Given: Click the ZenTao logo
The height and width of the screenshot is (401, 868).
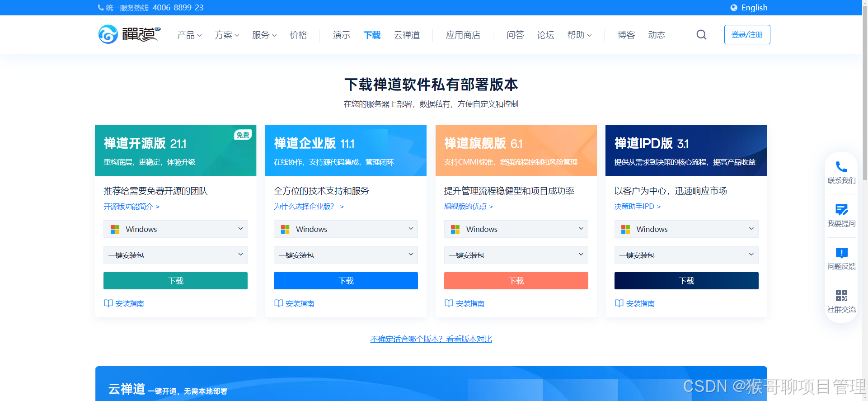Looking at the screenshot, I should 129,34.
